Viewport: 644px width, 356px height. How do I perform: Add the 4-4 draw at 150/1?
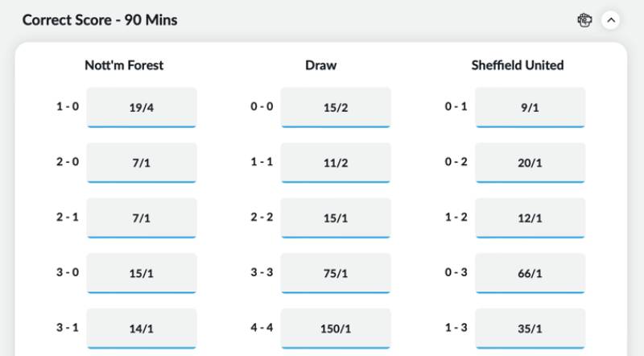pyautogui.click(x=336, y=329)
